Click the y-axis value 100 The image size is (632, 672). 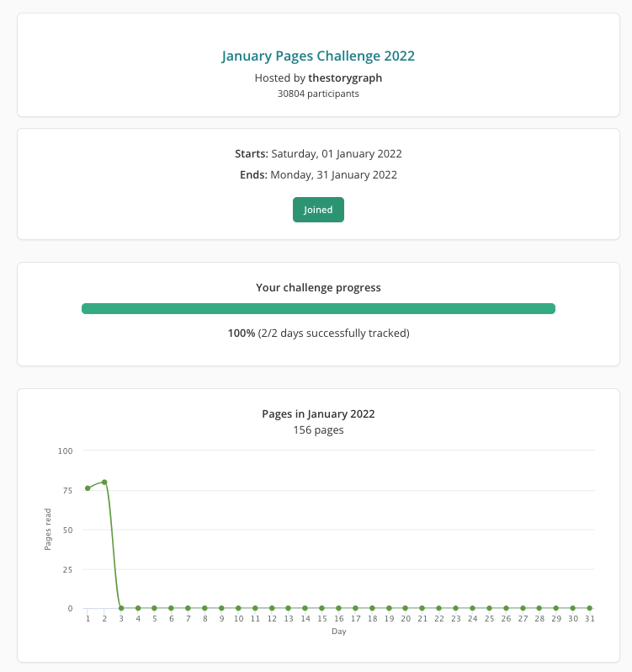pos(65,451)
